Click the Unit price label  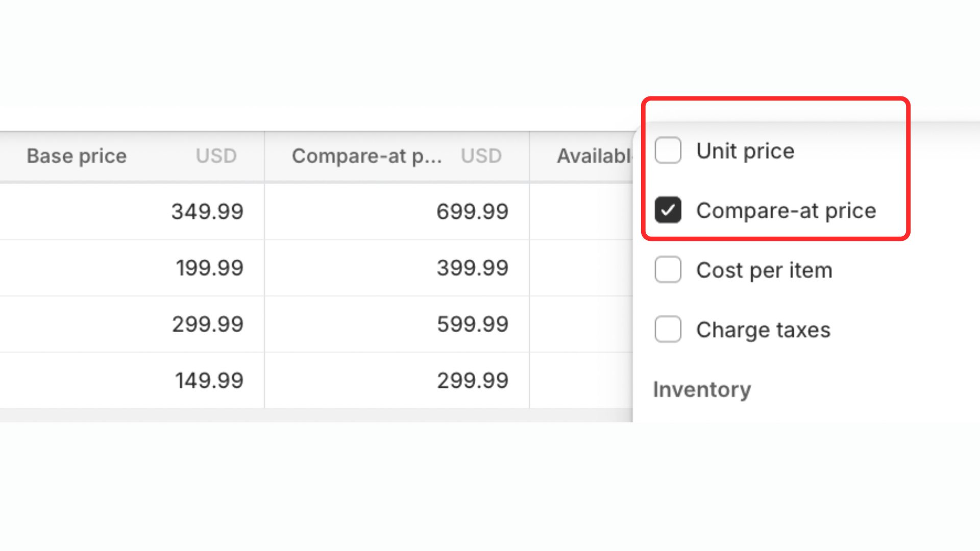click(745, 151)
